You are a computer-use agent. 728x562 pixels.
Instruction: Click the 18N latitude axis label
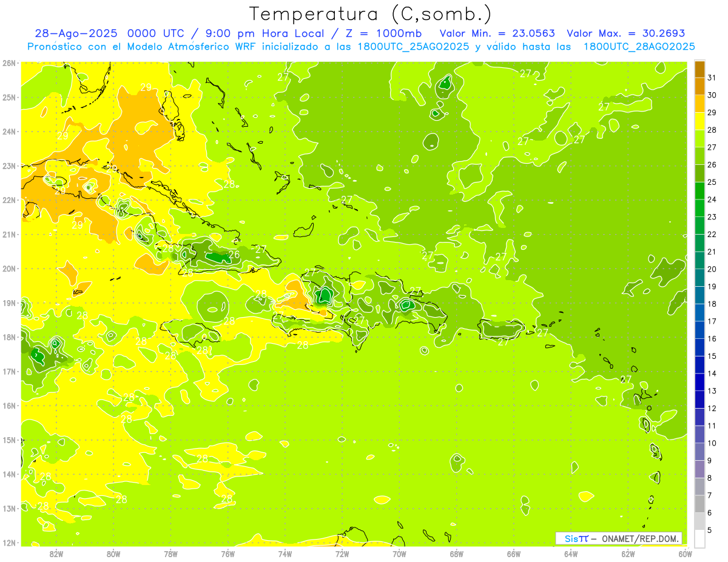pyautogui.click(x=9, y=337)
